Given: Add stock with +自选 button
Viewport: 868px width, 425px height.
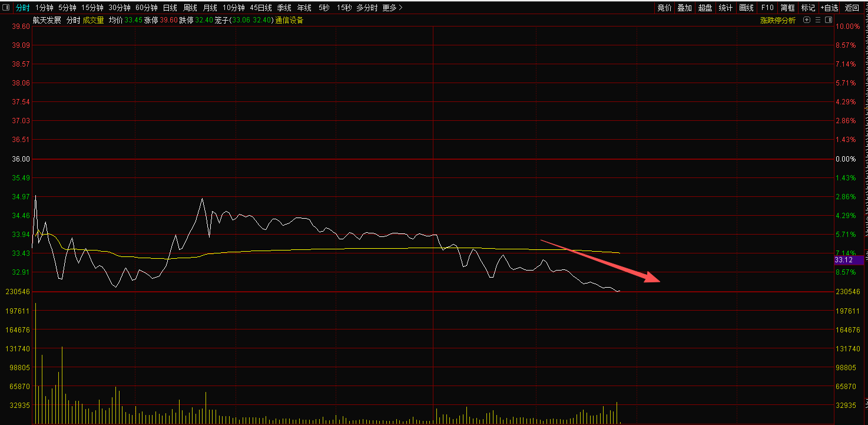Looking at the screenshot, I should point(829,8).
